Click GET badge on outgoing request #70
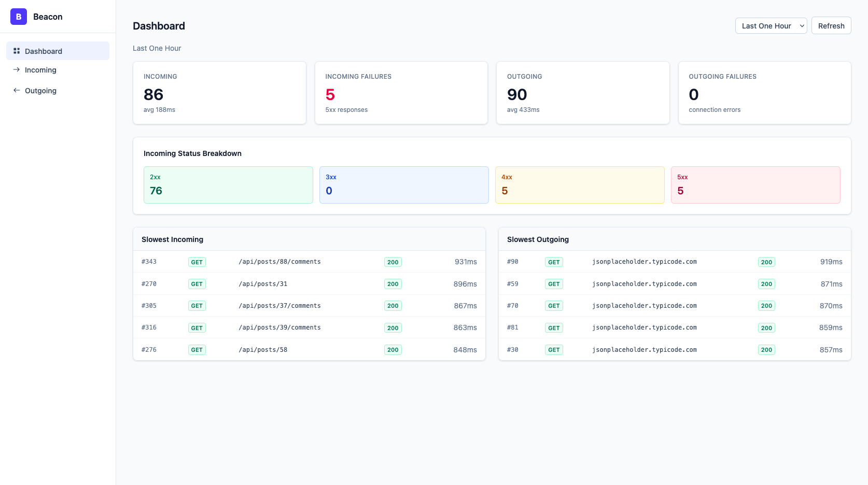This screenshot has height=485, width=868. [x=554, y=306]
